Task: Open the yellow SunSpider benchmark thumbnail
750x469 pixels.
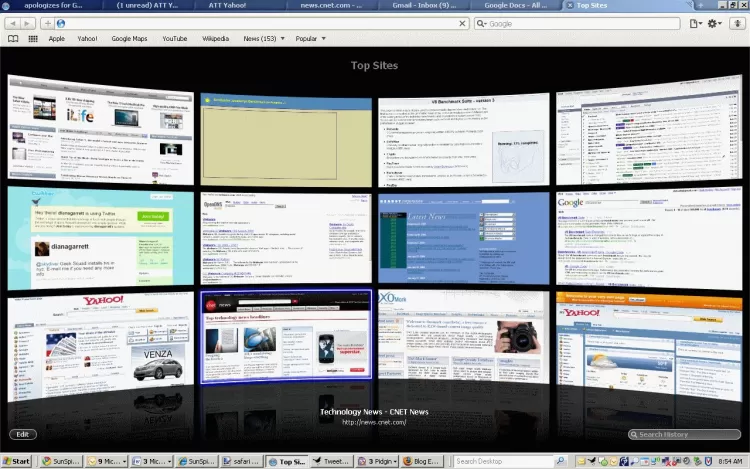Action: (x=286, y=140)
